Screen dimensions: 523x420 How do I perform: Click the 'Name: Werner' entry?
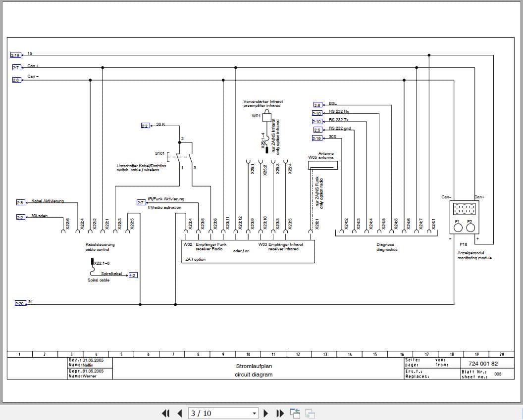pos(82,376)
